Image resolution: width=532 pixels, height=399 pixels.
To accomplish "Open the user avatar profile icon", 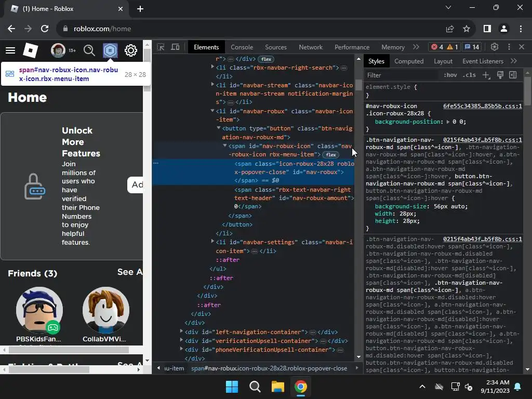I will tap(58, 50).
